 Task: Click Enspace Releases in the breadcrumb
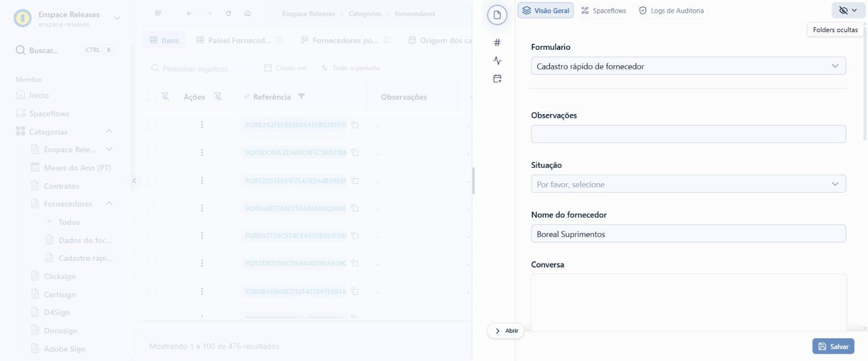309,13
